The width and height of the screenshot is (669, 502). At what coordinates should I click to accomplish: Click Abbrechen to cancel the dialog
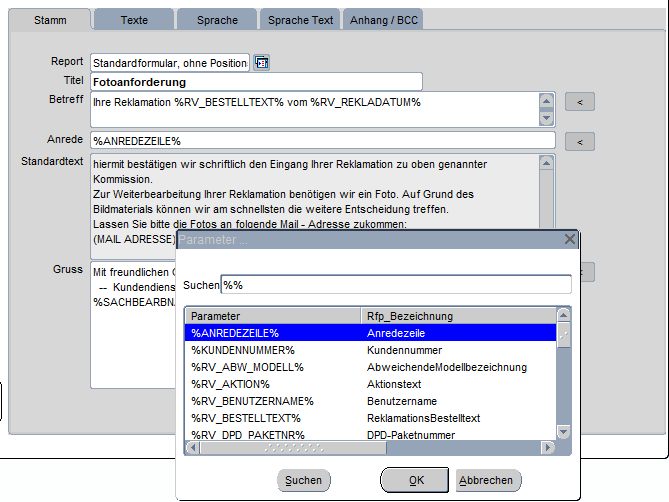point(486,480)
